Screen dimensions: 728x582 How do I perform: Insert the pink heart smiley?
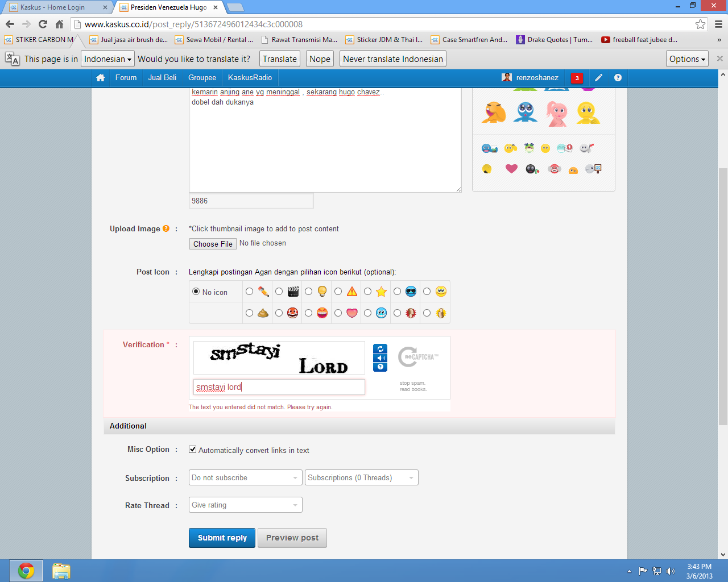(511, 169)
